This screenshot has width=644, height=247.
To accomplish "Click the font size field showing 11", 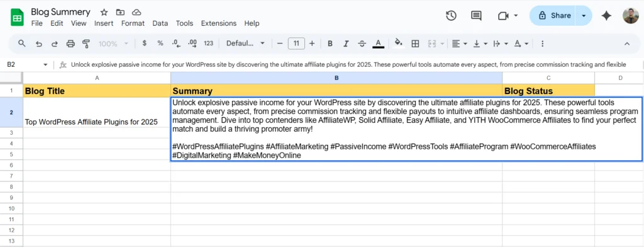I will [x=296, y=43].
